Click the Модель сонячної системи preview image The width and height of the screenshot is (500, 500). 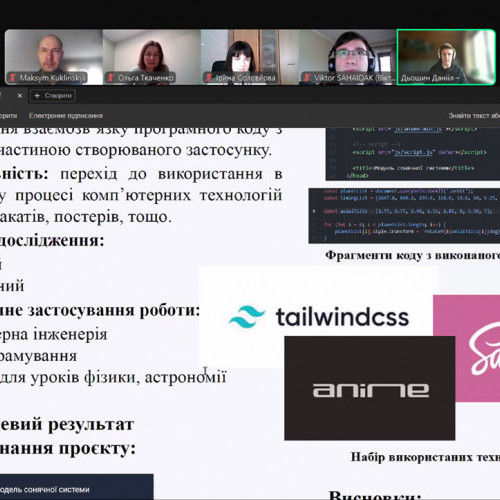[x=77, y=487]
